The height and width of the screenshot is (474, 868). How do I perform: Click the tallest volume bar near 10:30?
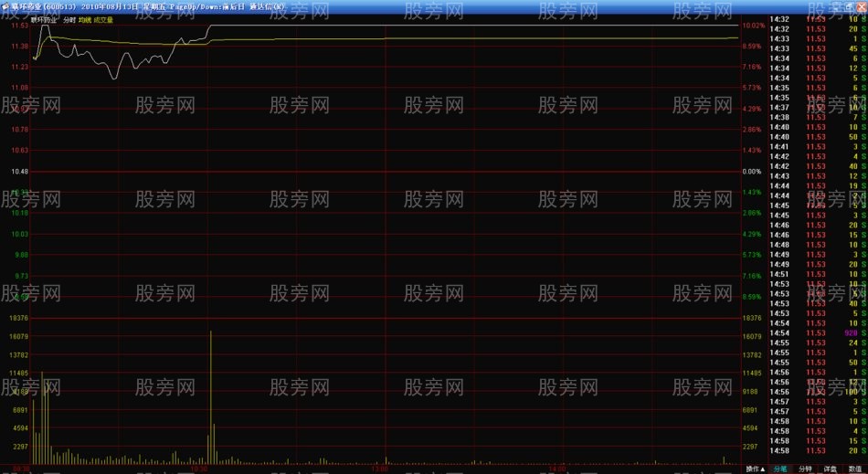(210, 397)
